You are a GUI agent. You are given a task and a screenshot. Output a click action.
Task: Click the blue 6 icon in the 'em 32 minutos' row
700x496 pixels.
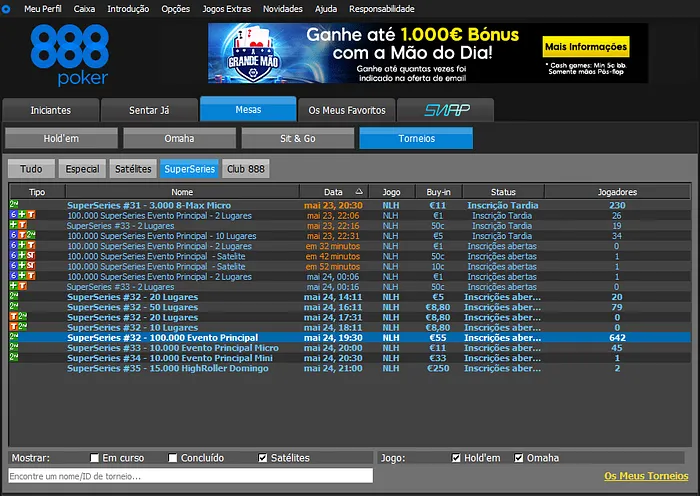click(14, 246)
